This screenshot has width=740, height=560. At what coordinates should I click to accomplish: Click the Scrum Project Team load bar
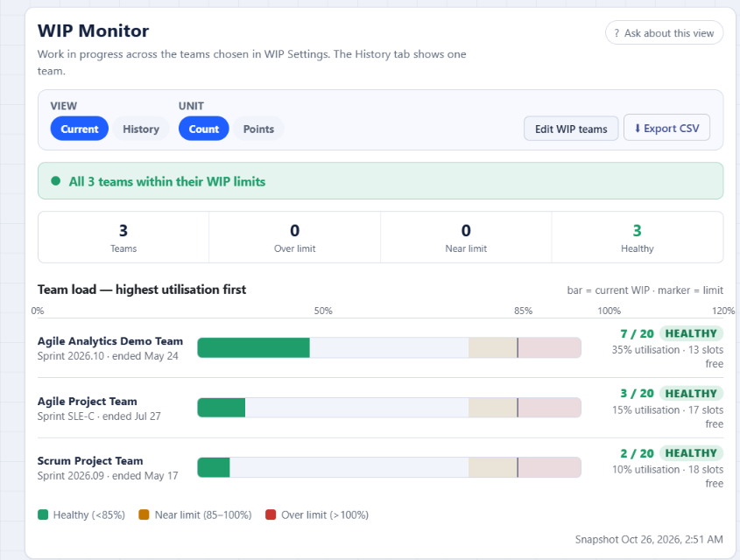coord(389,467)
